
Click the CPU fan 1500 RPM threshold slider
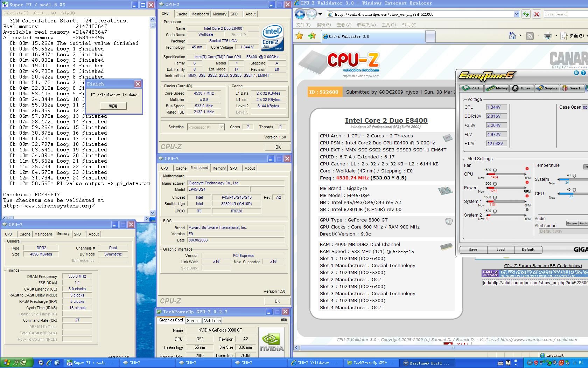[x=495, y=170]
